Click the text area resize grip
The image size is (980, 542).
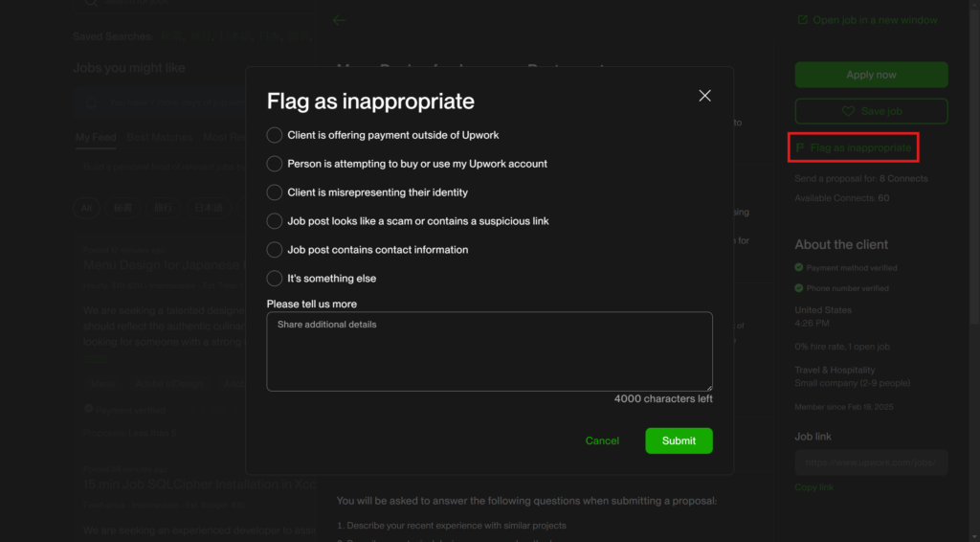pos(709,388)
